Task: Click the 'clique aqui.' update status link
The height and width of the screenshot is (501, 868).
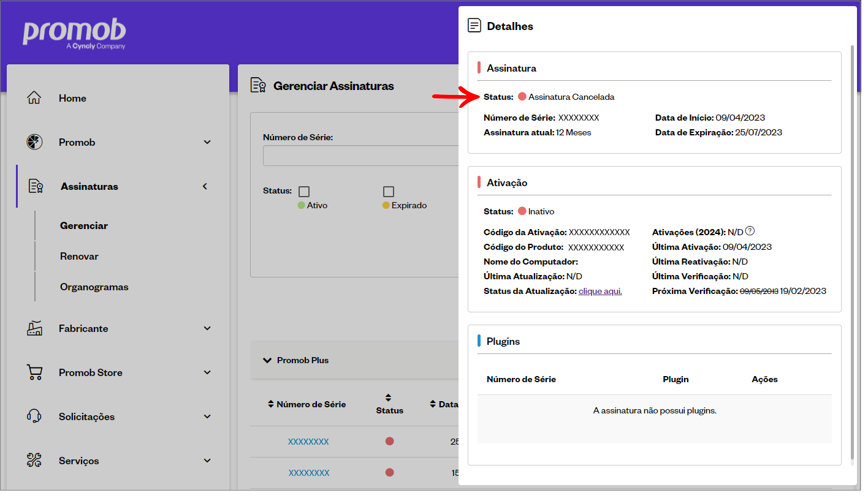Action: pyautogui.click(x=600, y=292)
